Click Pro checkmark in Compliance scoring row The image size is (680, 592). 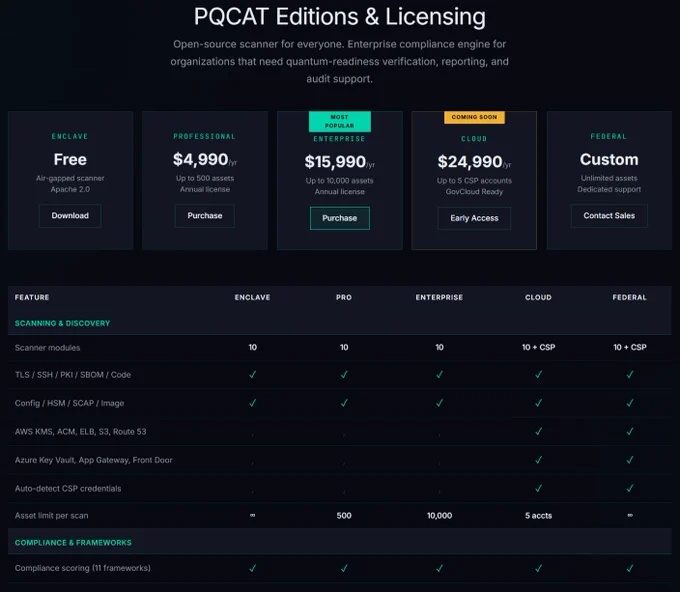click(x=344, y=568)
